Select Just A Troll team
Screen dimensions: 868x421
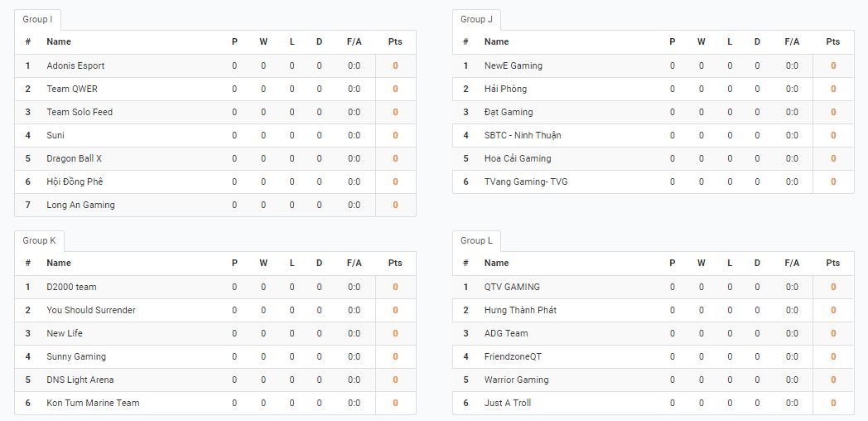[508, 404]
